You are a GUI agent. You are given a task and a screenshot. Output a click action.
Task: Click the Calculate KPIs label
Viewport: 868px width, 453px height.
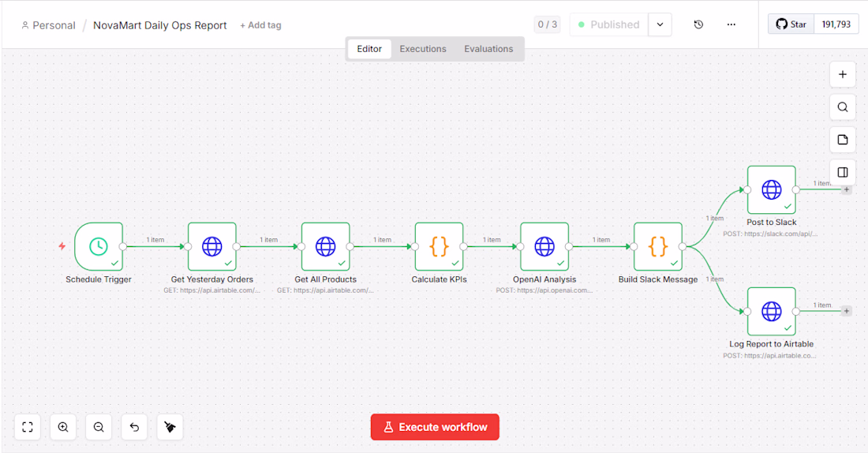[x=439, y=279]
